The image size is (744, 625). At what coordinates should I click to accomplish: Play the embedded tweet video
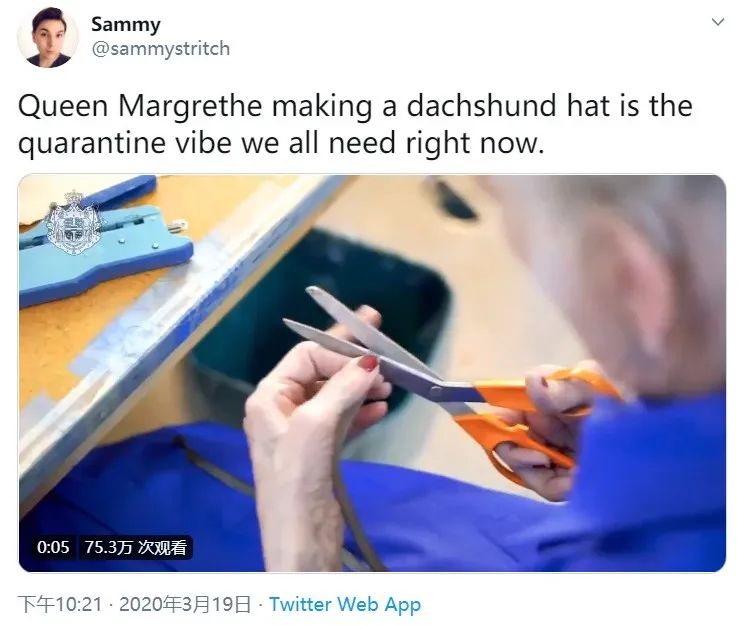pos(372,373)
